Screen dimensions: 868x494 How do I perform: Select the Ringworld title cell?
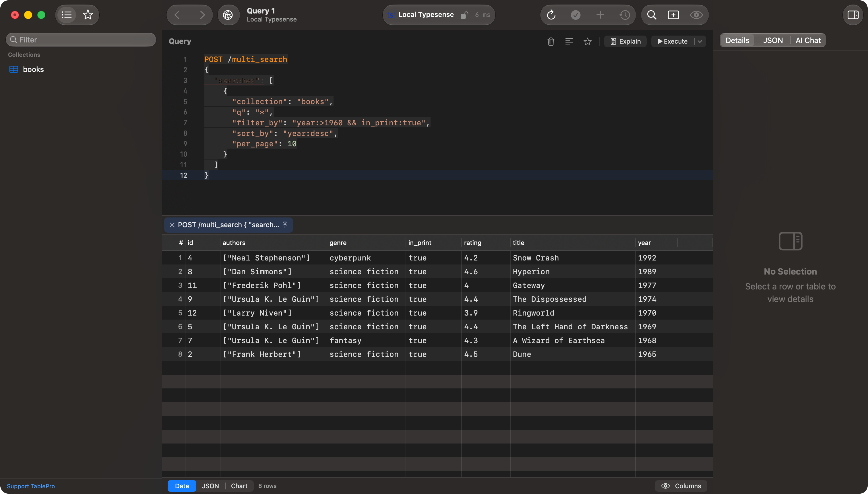(x=573, y=313)
